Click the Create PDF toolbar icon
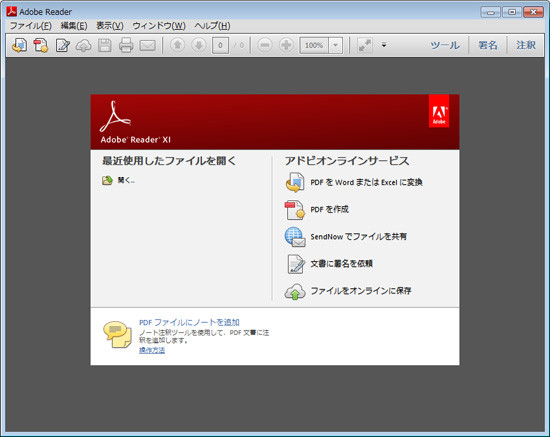Screen dimensions: 550x437 (x=41, y=45)
